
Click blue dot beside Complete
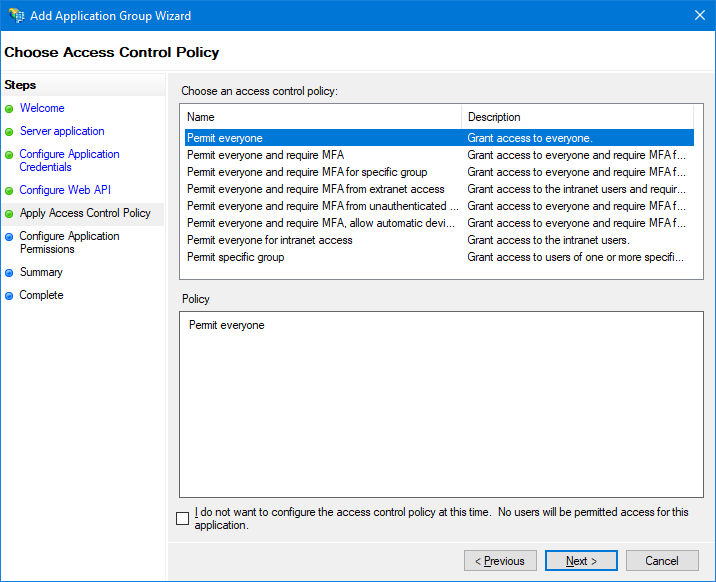coord(9,296)
